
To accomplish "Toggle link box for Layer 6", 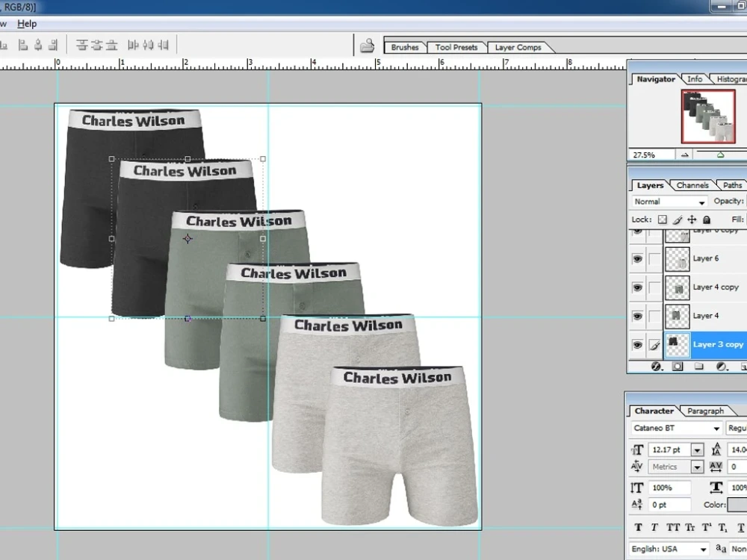I will [x=655, y=258].
